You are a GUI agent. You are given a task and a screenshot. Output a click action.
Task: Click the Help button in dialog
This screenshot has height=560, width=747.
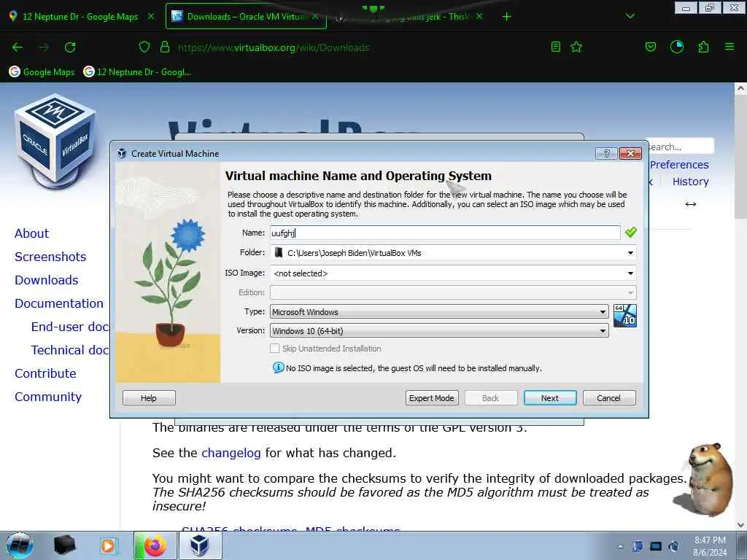click(149, 397)
